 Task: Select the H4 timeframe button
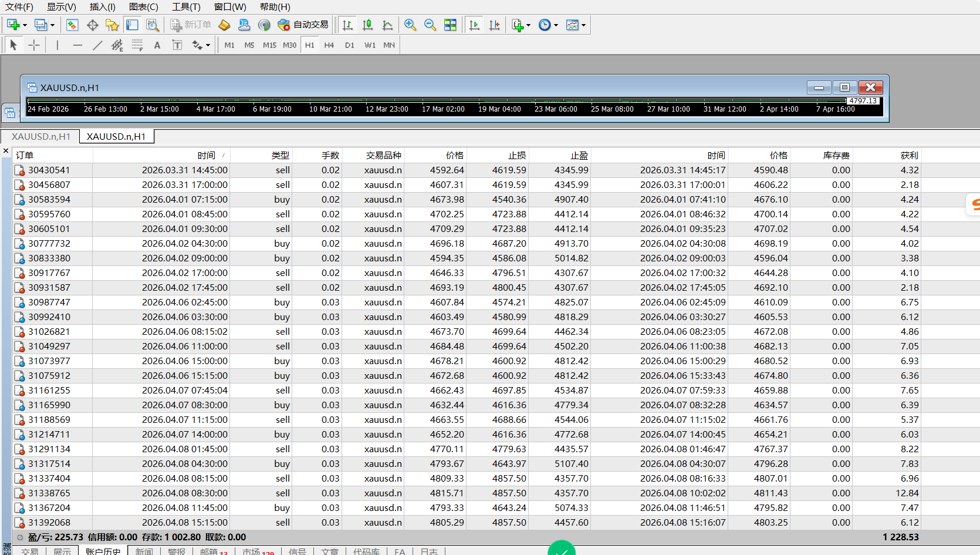(x=329, y=45)
